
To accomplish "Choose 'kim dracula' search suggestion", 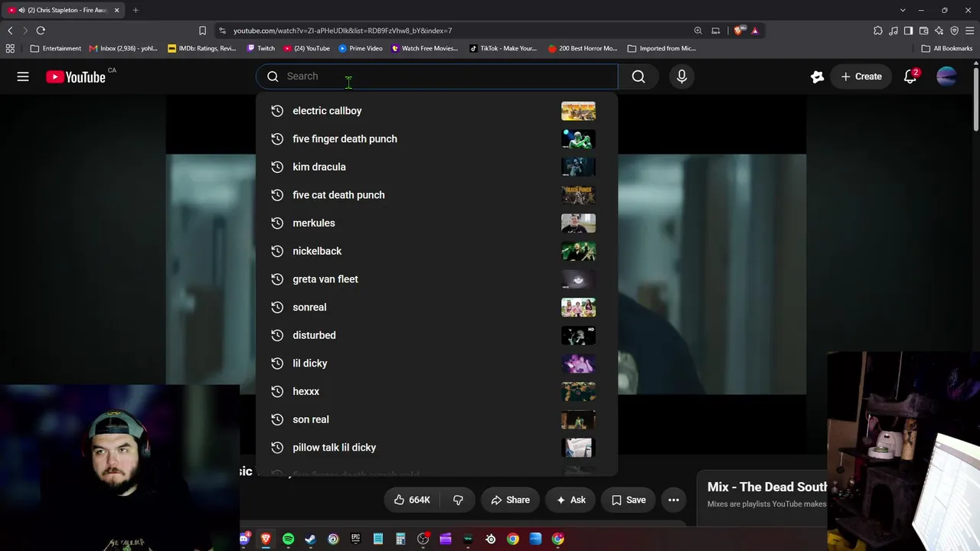I will 437,167.
